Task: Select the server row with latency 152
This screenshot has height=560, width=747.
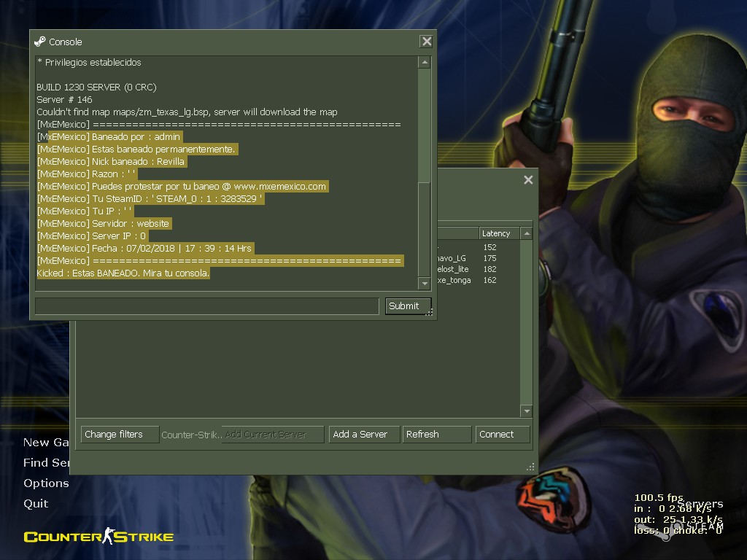Action: point(479,247)
